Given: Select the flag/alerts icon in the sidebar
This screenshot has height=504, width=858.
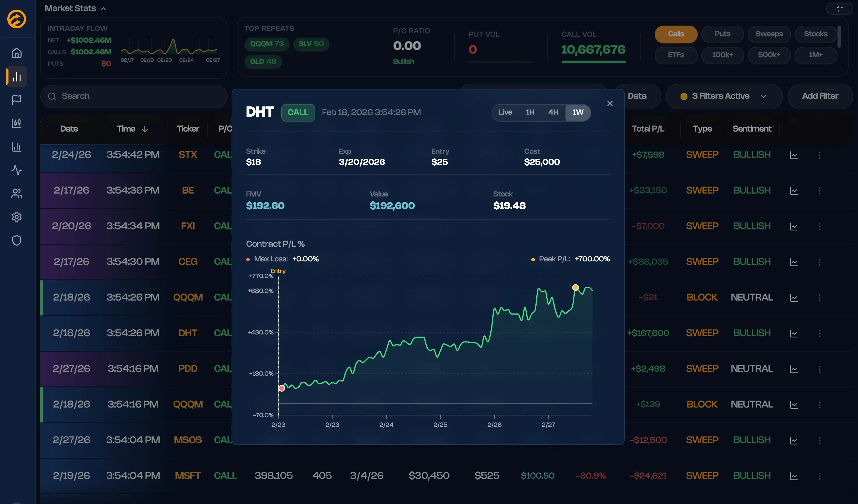Looking at the screenshot, I should coord(16,100).
